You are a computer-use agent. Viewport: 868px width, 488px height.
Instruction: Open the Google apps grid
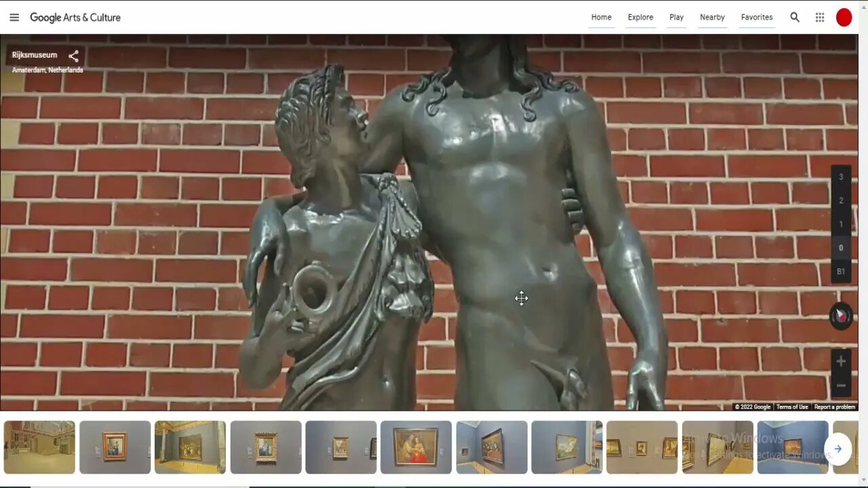[820, 18]
